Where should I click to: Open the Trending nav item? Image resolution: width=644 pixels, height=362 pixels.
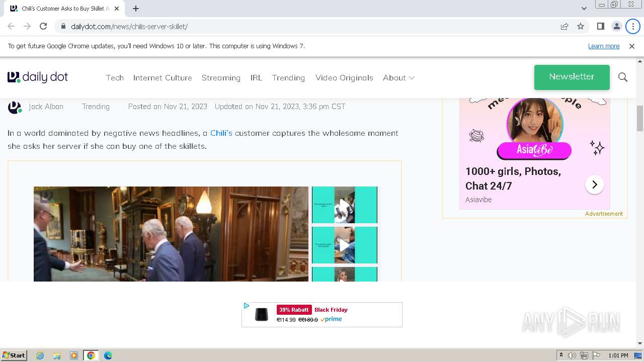tap(288, 77)
